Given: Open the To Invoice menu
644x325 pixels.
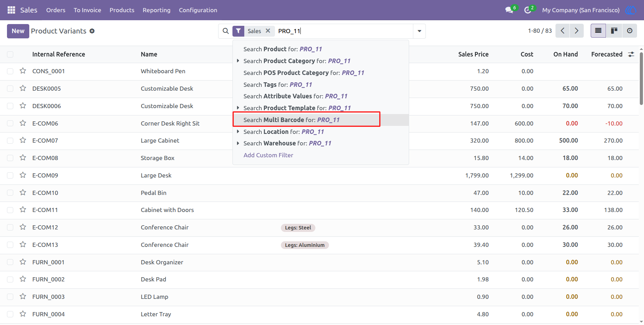Looking at the screenshot, I should tap(87, 10).
